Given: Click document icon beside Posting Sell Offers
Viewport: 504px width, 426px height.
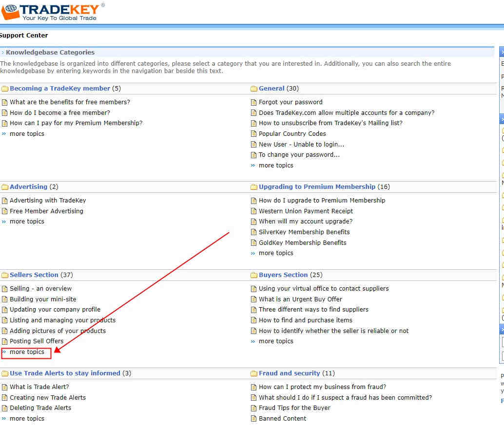Looking at the screenshot, I should [x=4, y=341].
